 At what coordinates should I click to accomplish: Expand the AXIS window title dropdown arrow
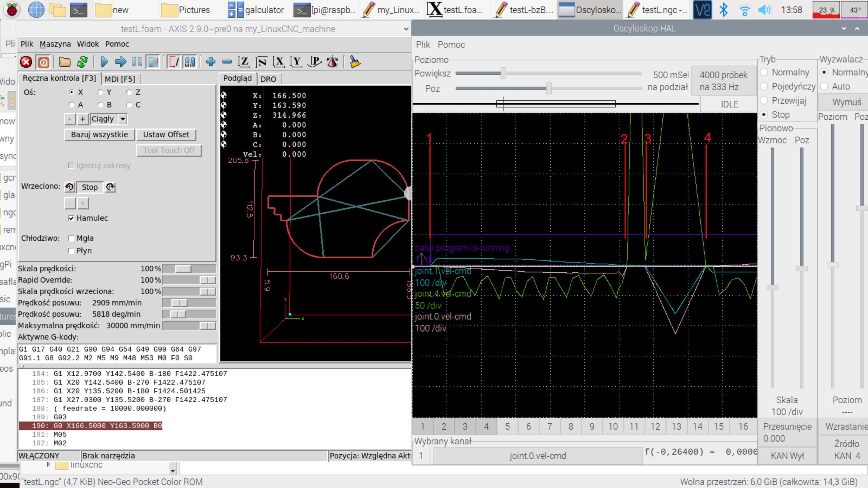(x=406, y=29)
